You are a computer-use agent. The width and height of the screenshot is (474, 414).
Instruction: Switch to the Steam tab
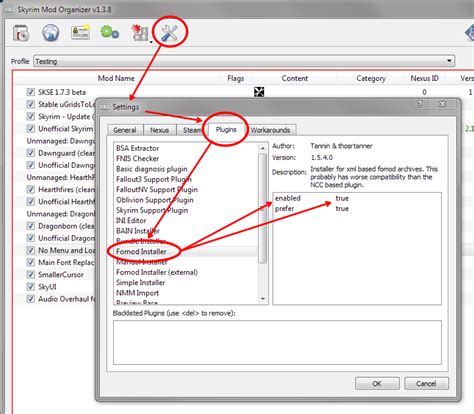pyautogui.click(x=192, y=130)
